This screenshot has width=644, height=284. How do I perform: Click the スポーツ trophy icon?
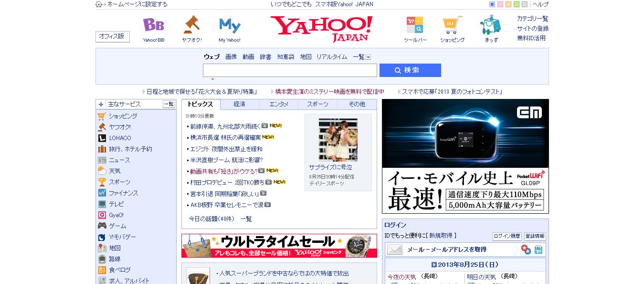click(102, 182)
